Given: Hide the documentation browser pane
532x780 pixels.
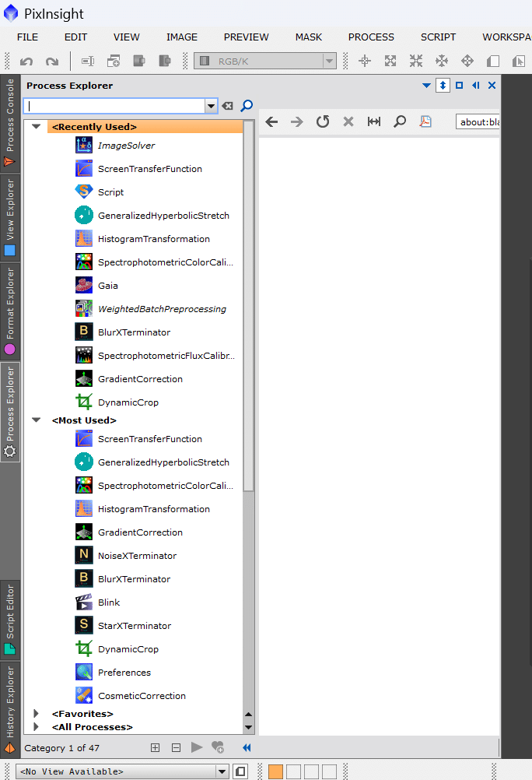Looking at the screenshot, I should pos(247,747).
